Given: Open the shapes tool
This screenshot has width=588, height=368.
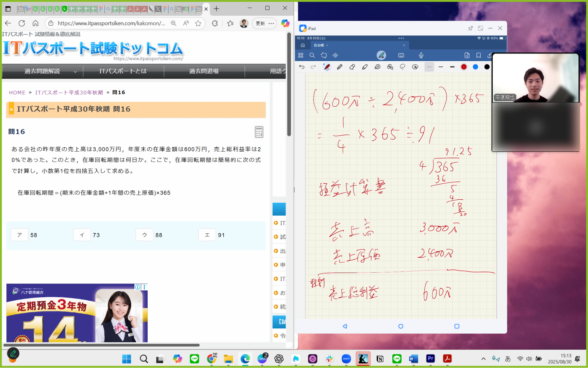Looking at the screenshot, I should pos(390,67).
